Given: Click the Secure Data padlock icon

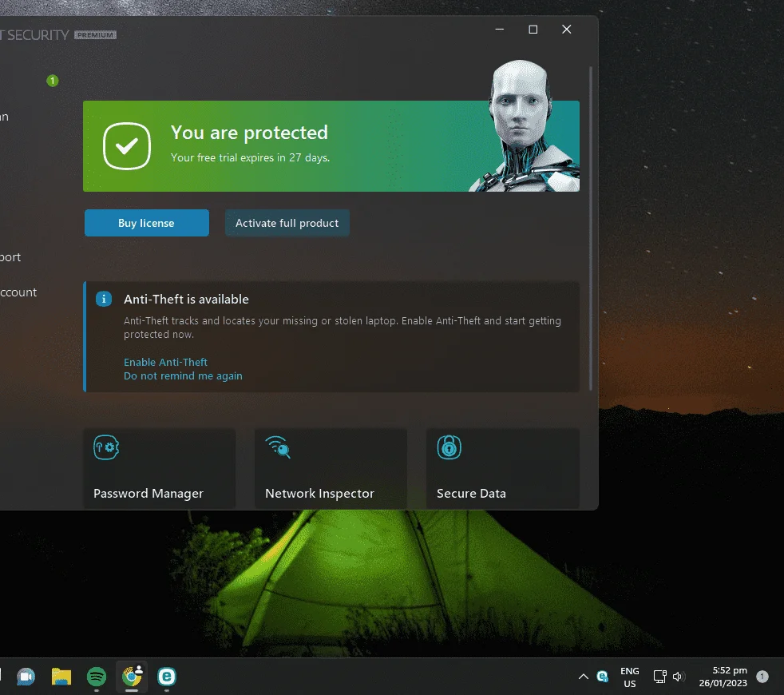Looking at the screenshot, I should [x=449, y=447].
